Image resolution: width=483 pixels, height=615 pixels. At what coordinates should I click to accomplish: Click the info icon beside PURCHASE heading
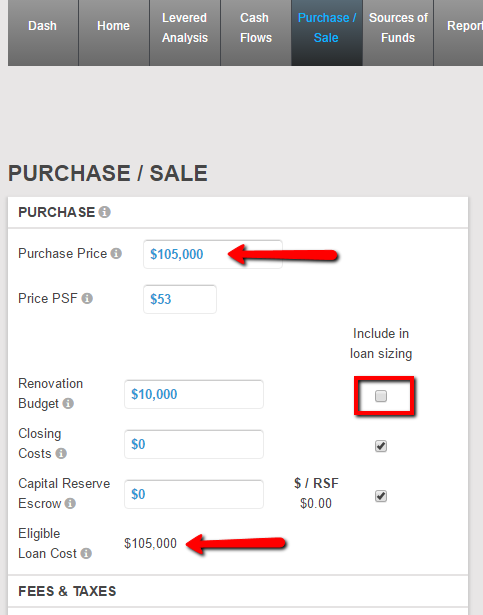pyautogui.click(x=104, y=212)
